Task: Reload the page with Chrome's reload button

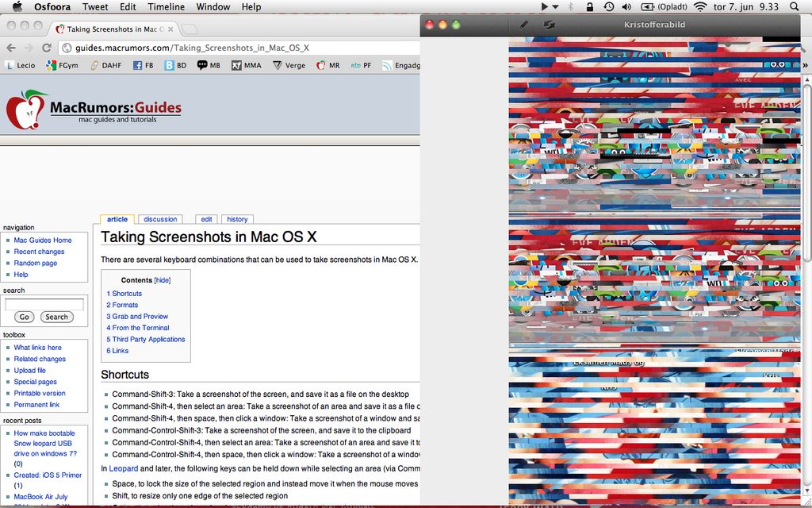Action: 47,48
